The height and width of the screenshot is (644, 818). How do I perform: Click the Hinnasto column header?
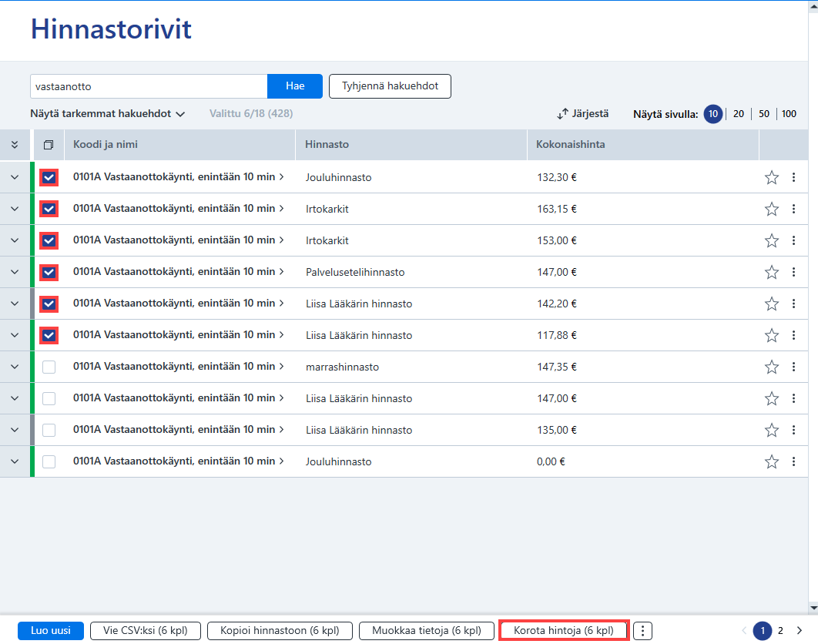click(x=411, y=145)
